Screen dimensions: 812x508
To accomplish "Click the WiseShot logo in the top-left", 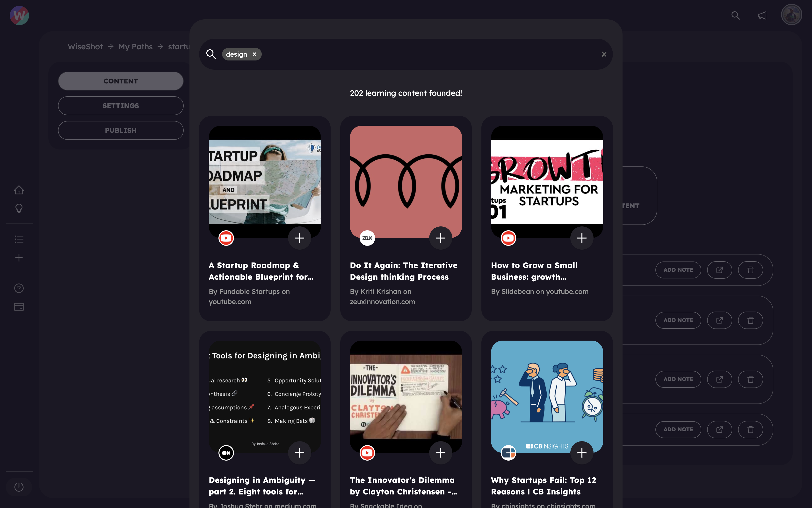I will (x=19, y=15).
